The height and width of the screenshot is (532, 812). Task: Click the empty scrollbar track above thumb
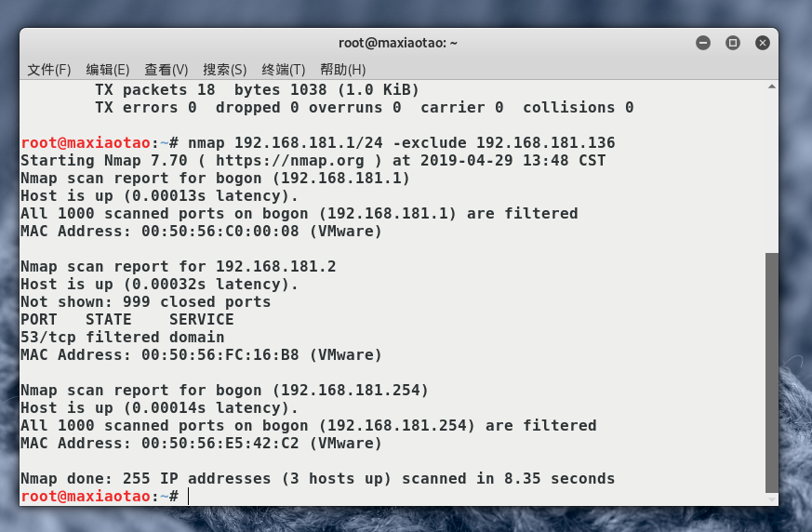pos(772,172)
